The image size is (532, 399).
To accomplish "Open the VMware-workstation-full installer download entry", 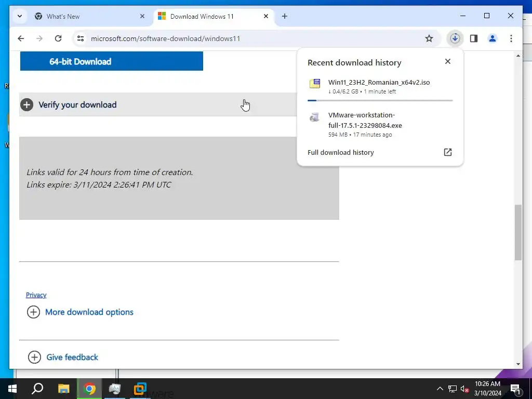I will coord(380,125).
